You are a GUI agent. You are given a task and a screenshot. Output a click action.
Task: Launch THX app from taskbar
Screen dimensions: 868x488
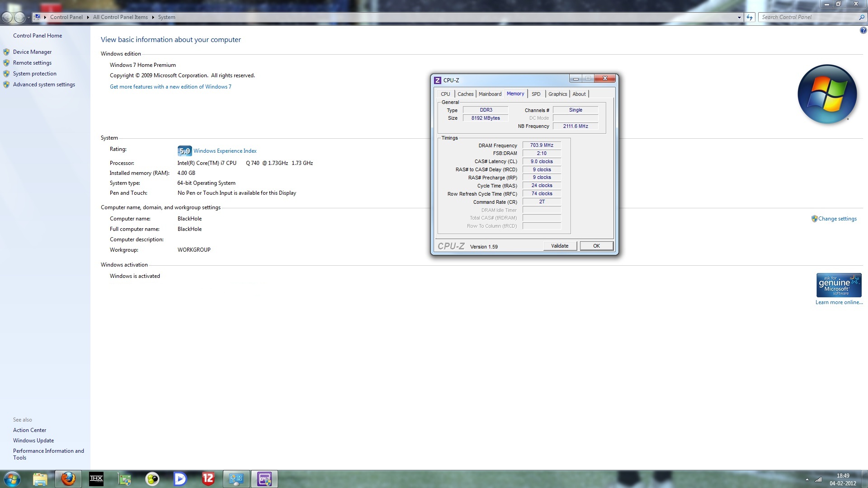(96, 479)
